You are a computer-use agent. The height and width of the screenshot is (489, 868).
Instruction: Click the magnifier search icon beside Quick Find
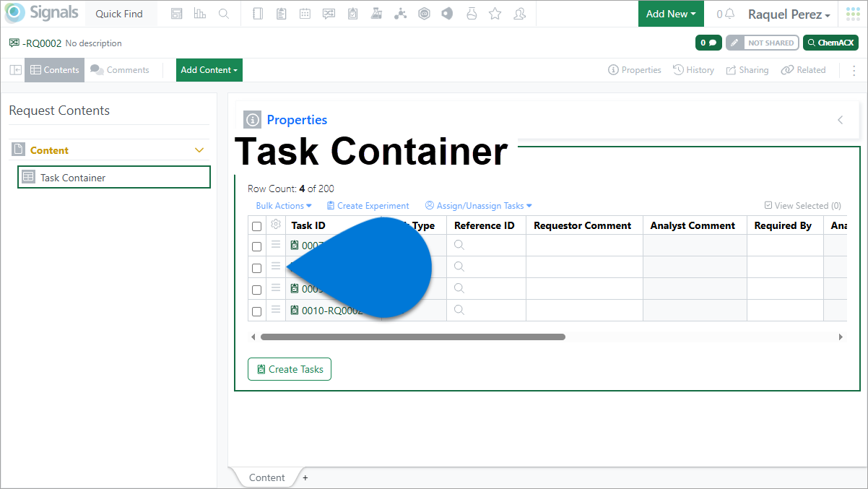pyautogui.click(x=224, y=14)
